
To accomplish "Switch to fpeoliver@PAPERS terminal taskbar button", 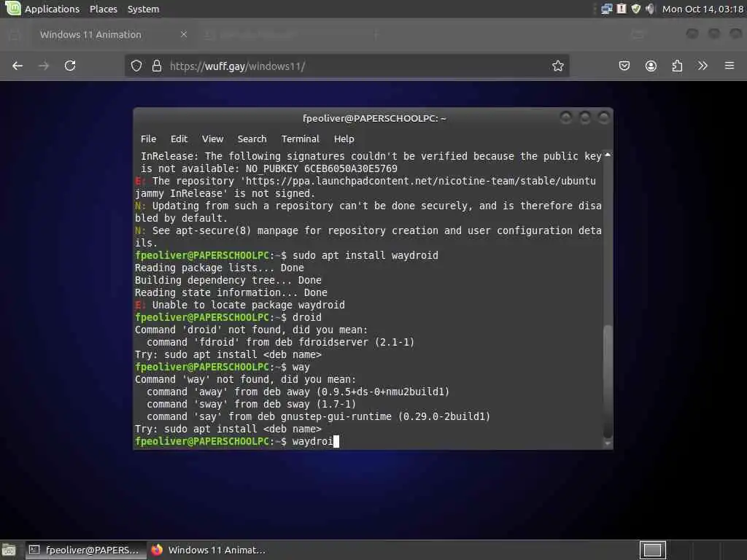I will point(85,550).
